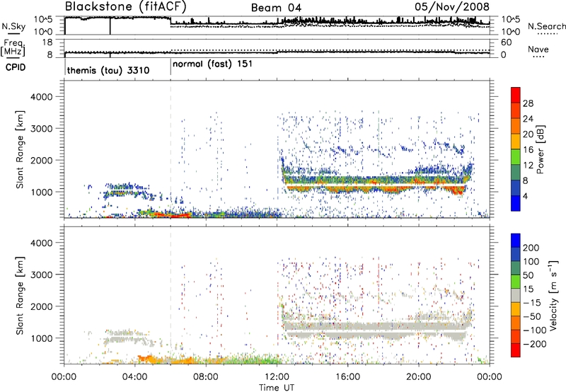Click the "20:00" time tick label
The height and width of the screenshot is (392, 566).
pyautogui.click(x=419, y=377)
